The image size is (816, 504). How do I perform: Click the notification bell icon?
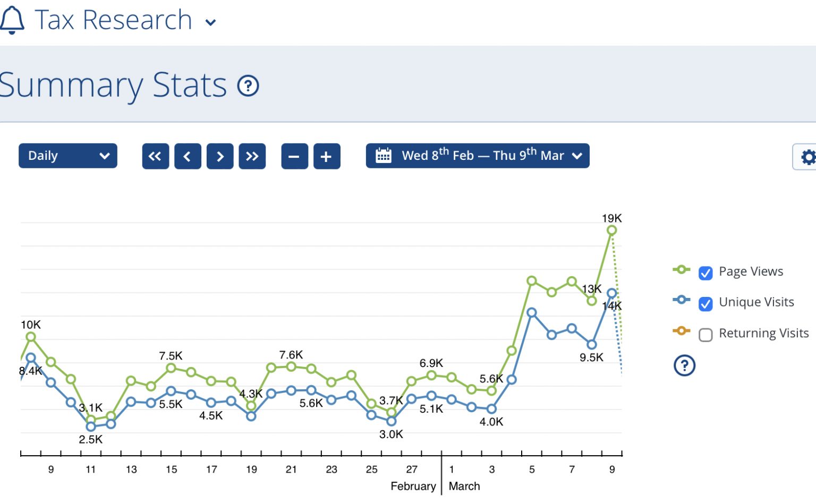[x=12, y=21]
